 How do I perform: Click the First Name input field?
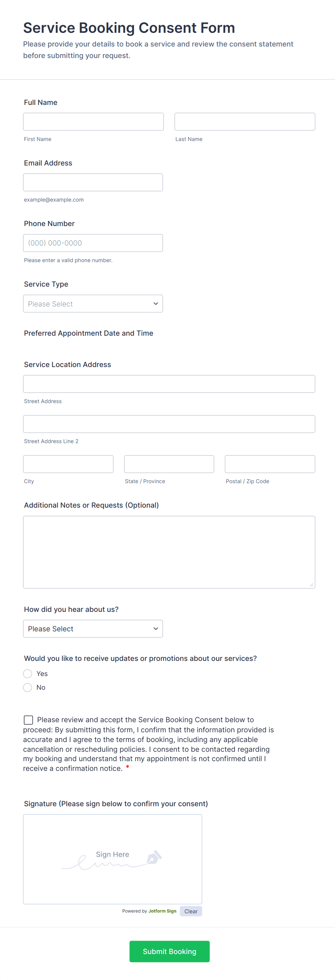pos(93,122)
